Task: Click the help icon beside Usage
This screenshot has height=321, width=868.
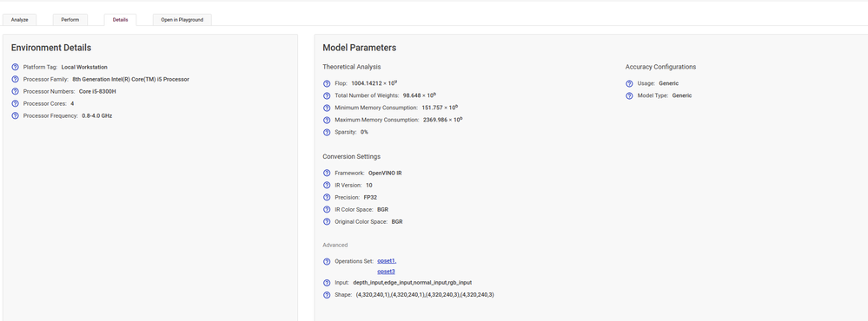Action: point(629,83)
